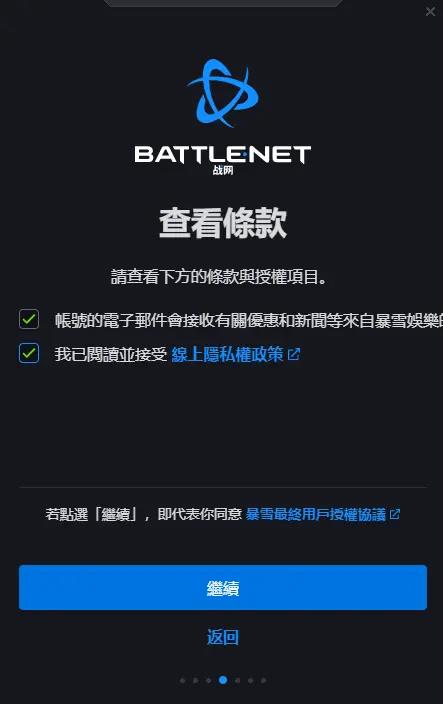The height and width of the screenshot is (704, 443).
Task: Toggle the privacy policy acceptance checkbox
Action: coord(29,353)
